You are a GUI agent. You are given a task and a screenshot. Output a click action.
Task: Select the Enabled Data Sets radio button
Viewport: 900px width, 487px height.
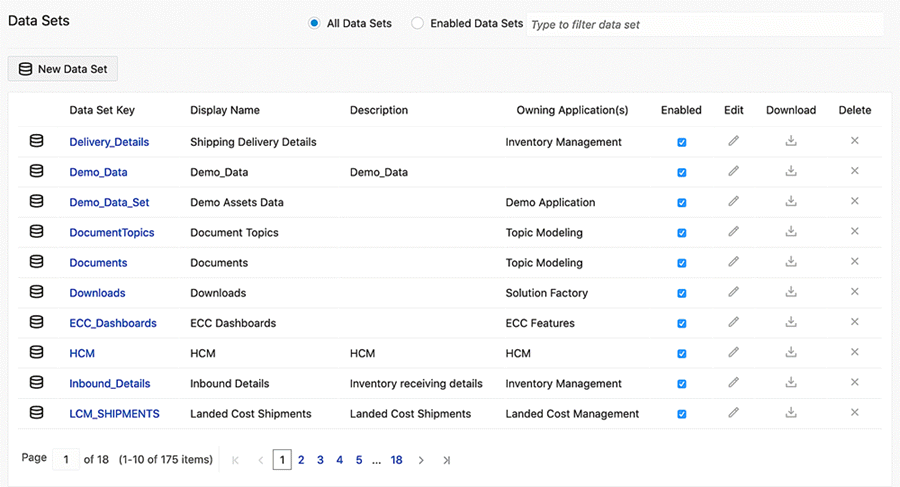tap(417, 24)
